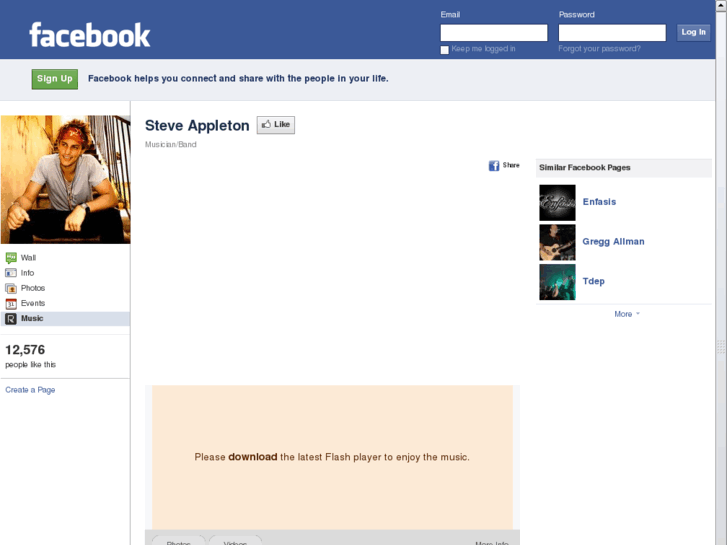Viewport: 727px width, 545px height.
Task: Click the Similar Facebook Pages heading
Action: pos(585,167)
